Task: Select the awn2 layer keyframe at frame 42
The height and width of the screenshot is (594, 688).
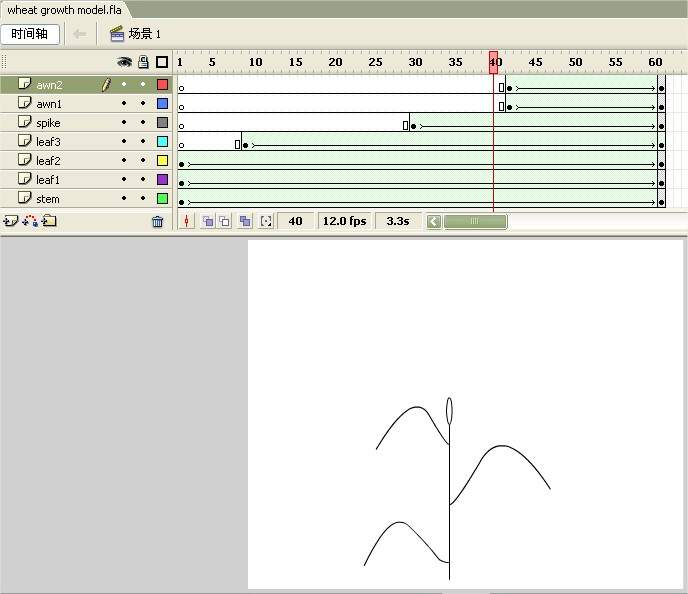Action: (x=509, y=88)
